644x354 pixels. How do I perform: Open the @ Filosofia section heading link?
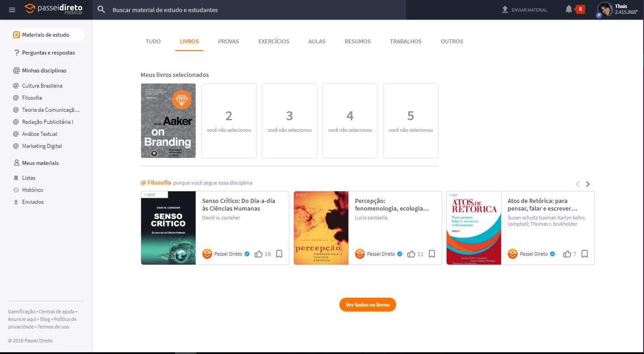click(156, 182)
